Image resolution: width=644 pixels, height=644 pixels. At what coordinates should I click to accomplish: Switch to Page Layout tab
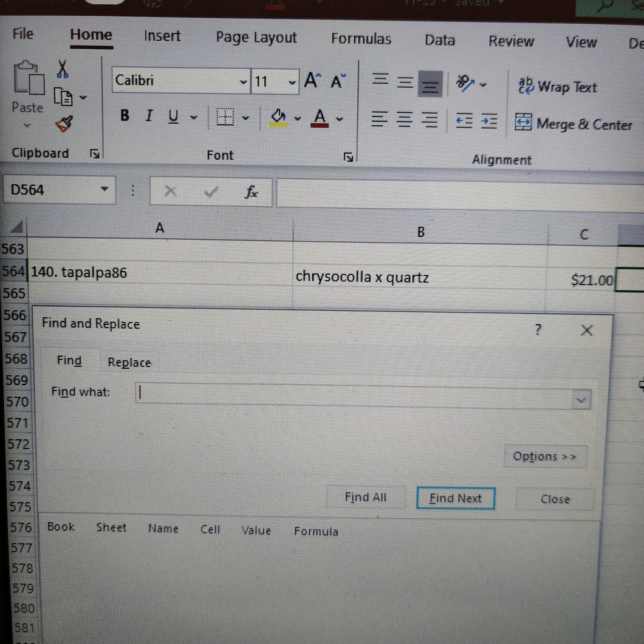[256, 38]
